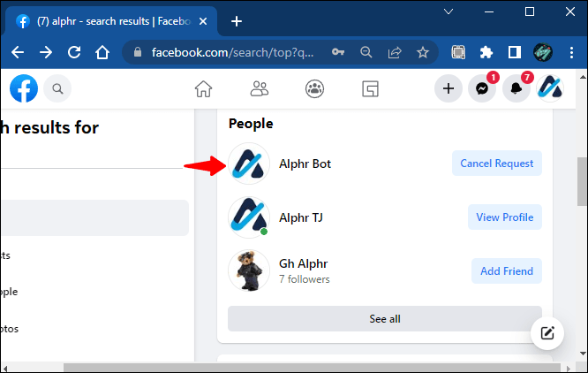The height and width of the screenshot is (373, 588).
Task: Open Notifications bell with seven alerts
Action: [516, 88]
